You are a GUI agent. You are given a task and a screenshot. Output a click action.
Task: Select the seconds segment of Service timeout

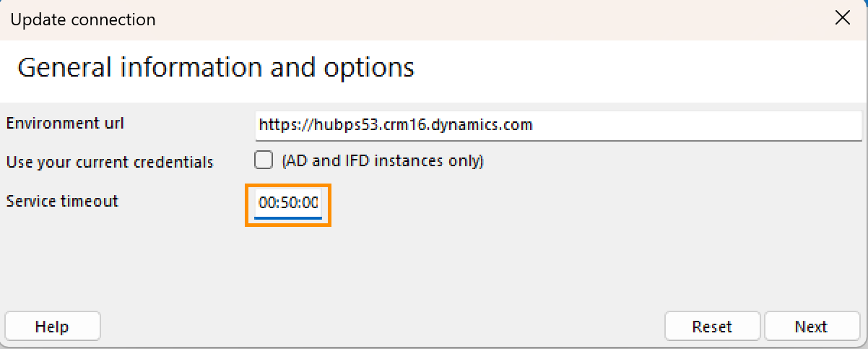311,204
